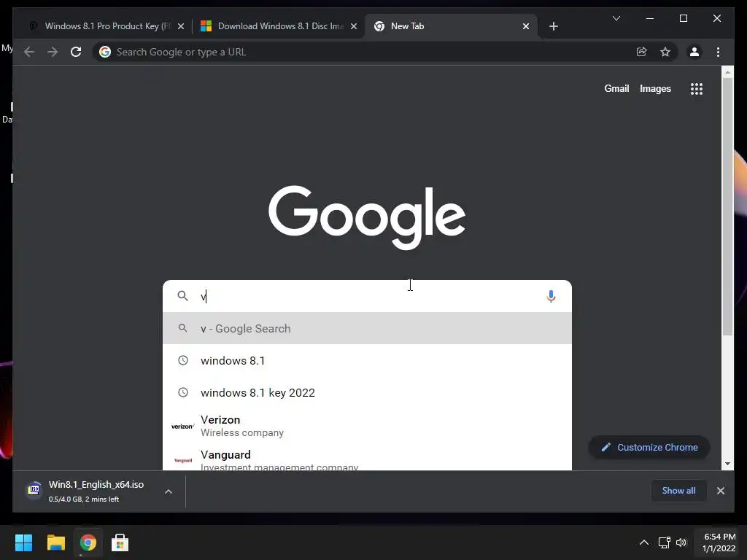747x560 pixels.
Task: Click Show all downloads
Action: (x=678, y=491)
